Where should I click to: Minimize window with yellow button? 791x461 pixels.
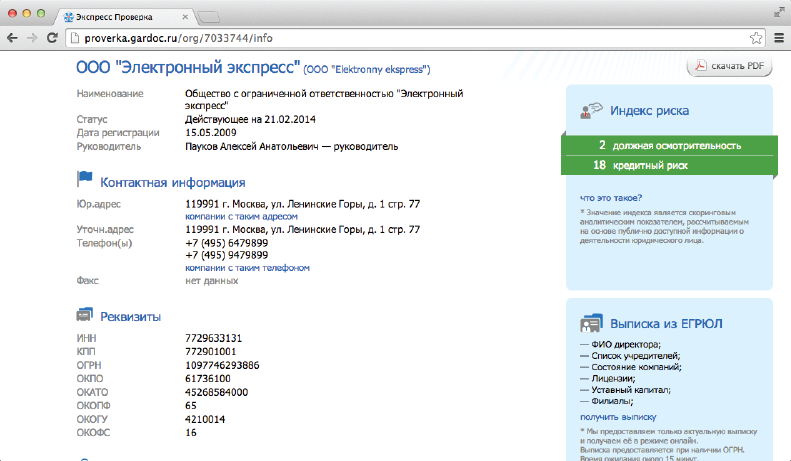27,14
